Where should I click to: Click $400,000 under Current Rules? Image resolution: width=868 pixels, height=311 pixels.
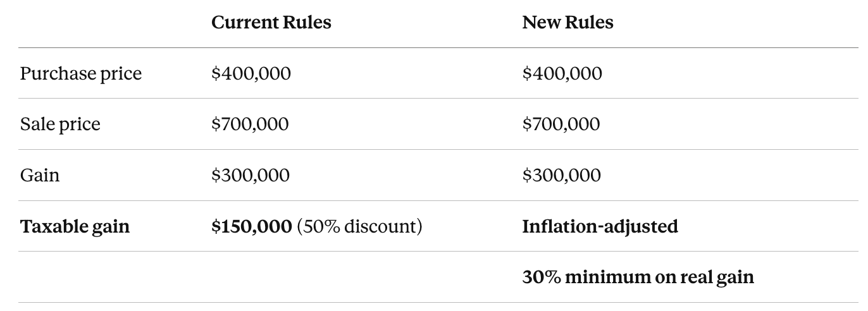[251, 74]
